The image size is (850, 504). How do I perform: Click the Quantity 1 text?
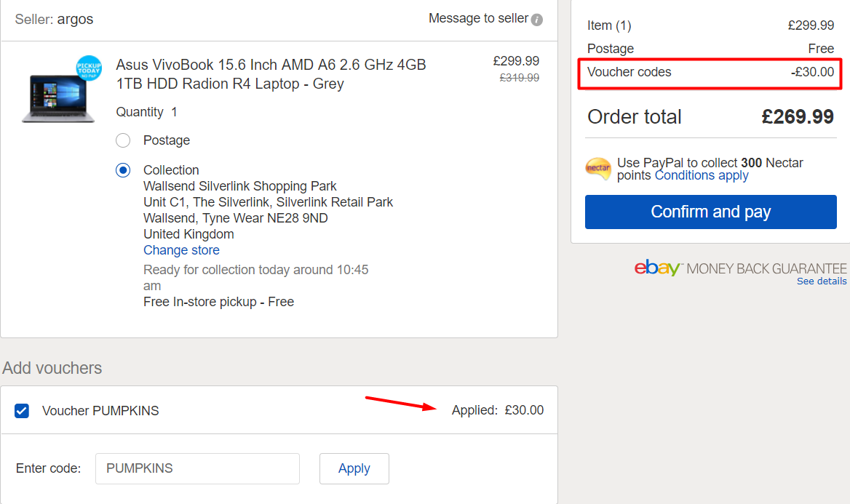click(x=146, y=112)
